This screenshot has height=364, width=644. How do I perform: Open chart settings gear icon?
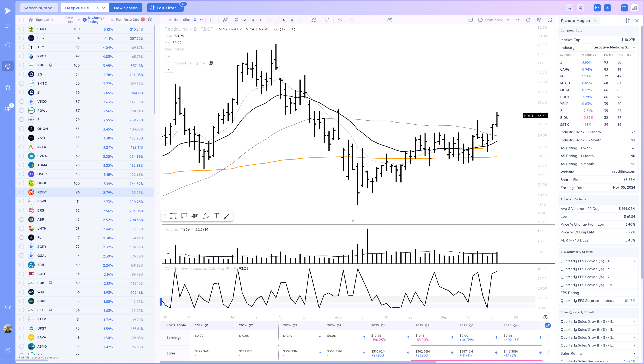click(539, 20)
